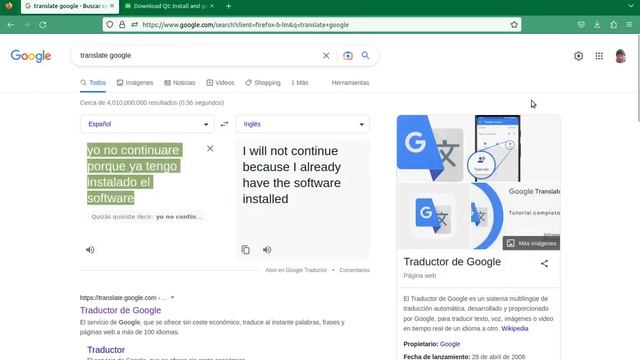
Task: Close the Download Qt tab
Action: (212, 6)
